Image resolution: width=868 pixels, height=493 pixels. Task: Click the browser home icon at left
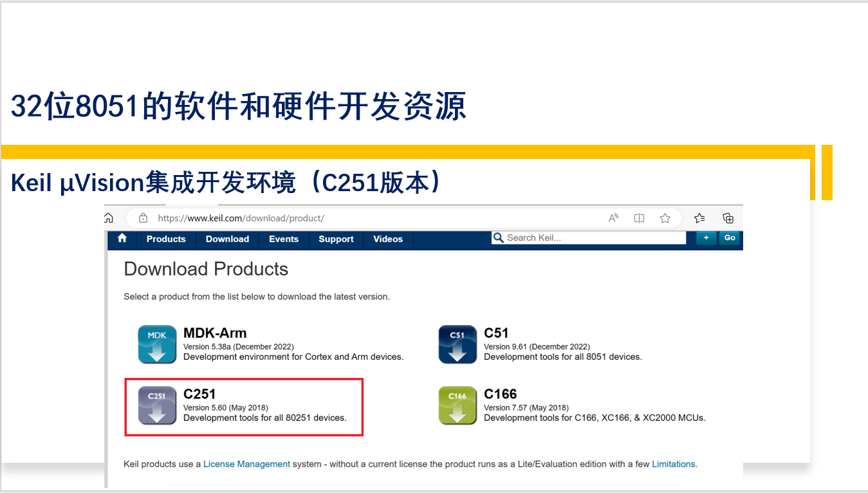[x=109, y=218]
